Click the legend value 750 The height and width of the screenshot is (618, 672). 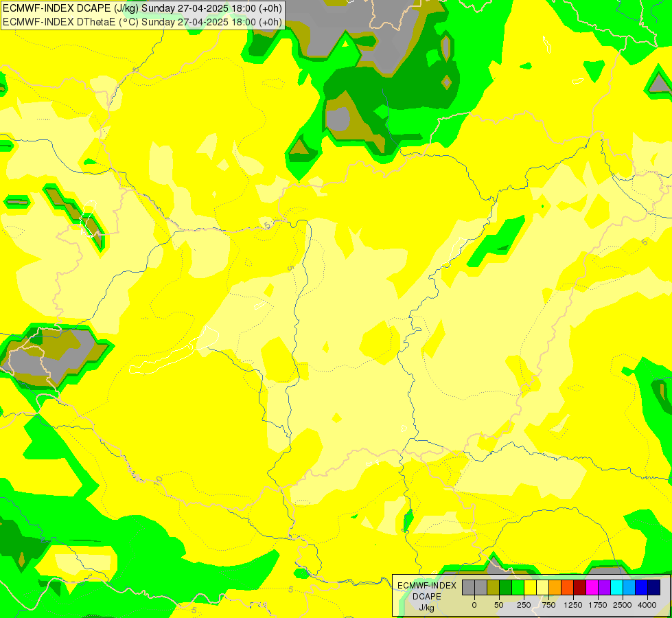pos(548,605)
